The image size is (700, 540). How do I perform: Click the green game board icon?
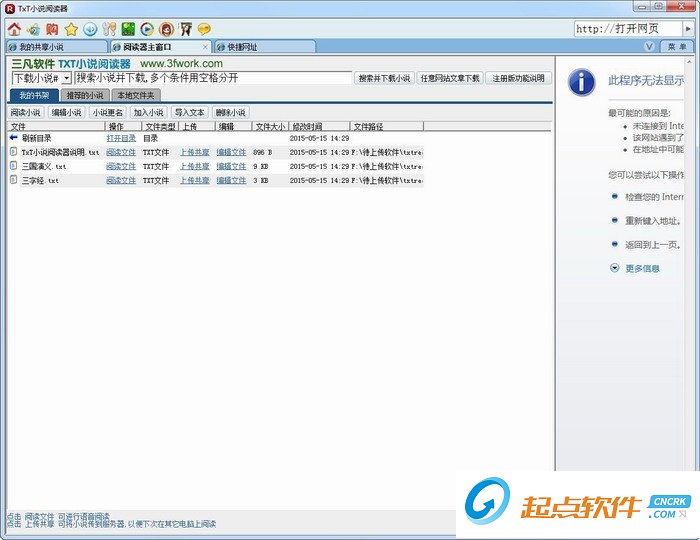coord(128,29)
